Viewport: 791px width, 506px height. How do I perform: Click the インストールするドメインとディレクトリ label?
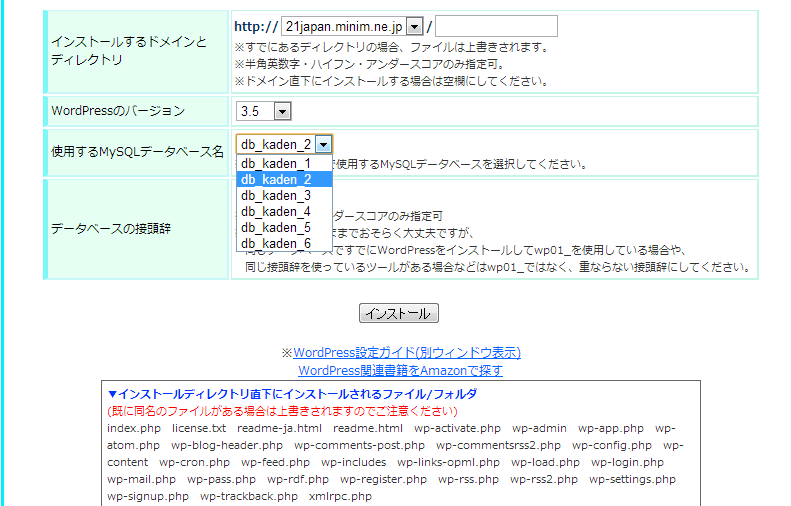point(129,50)
